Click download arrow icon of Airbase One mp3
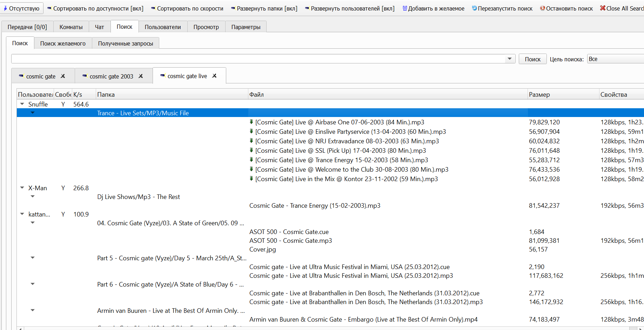Image resolution: width=644 pixels, height=330 pixels. pyautogui.click(x=251, y=122)
